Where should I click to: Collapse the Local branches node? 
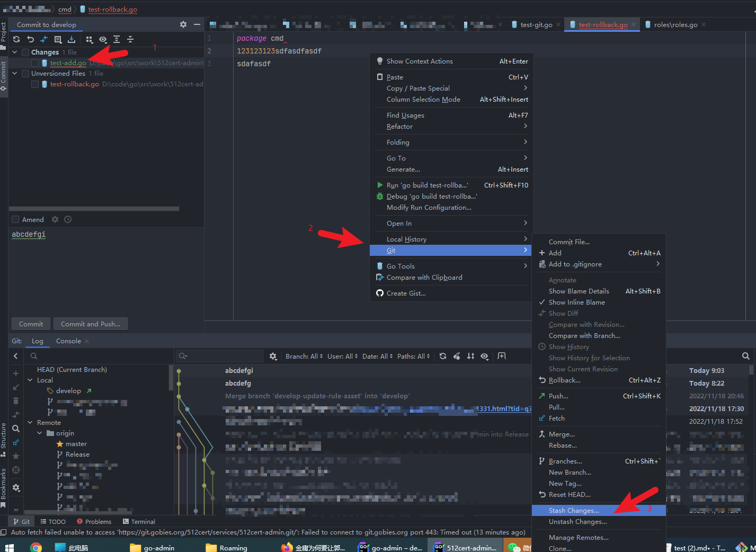(30, 380)
